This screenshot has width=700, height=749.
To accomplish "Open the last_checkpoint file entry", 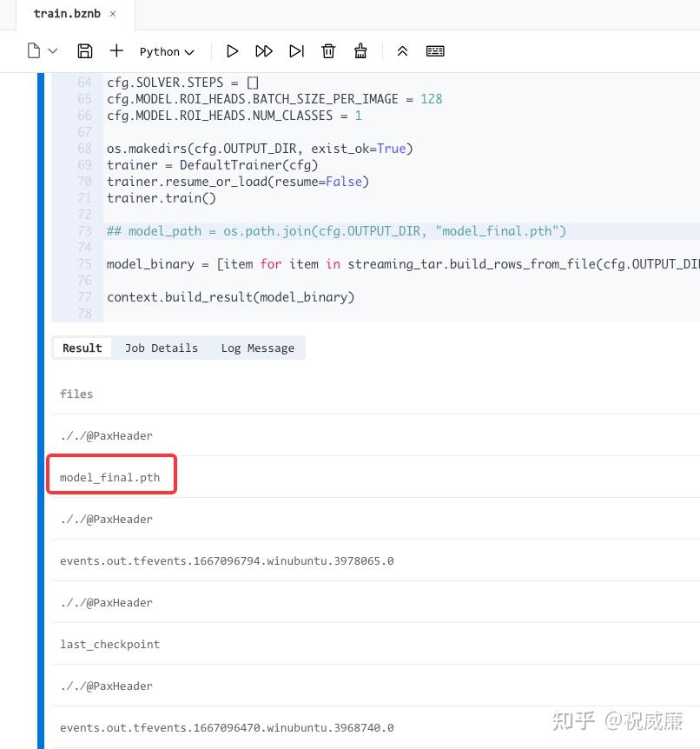I will pos(109,644).
